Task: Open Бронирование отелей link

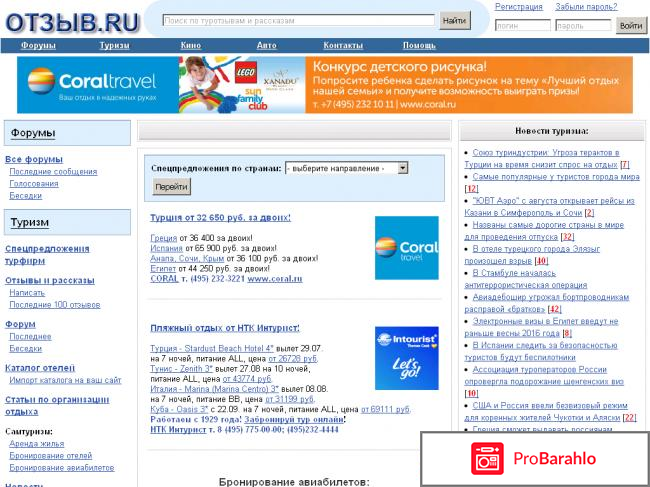Action: (51, 456)
